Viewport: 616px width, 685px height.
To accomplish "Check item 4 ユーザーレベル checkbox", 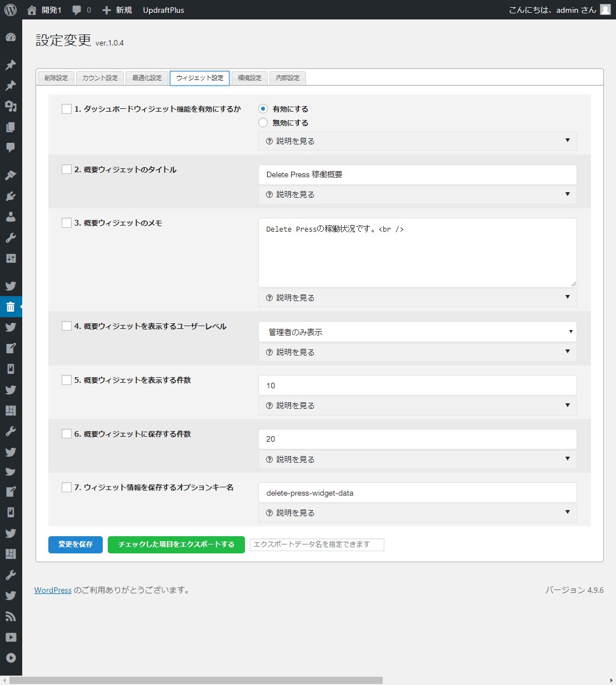I will pyautogui.click(x=67, y=326).
